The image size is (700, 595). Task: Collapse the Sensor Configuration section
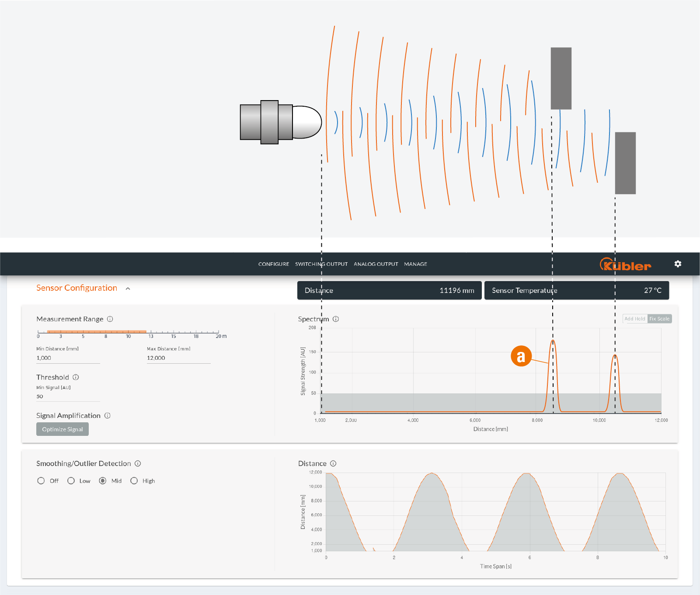(128, 289)
